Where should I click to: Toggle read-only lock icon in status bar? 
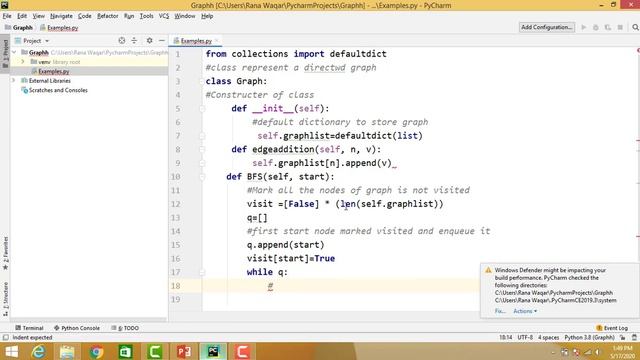click(622, 338)
